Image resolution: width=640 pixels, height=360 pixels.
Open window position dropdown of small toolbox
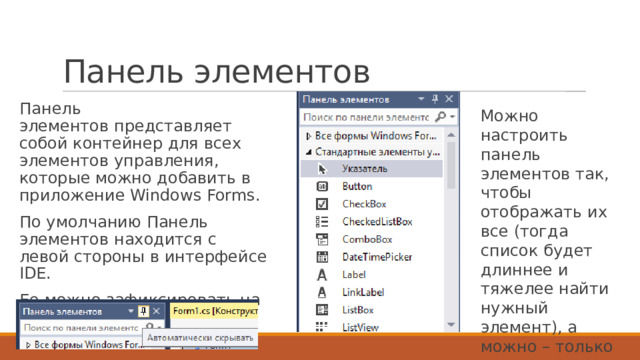[x=131, y=311]
